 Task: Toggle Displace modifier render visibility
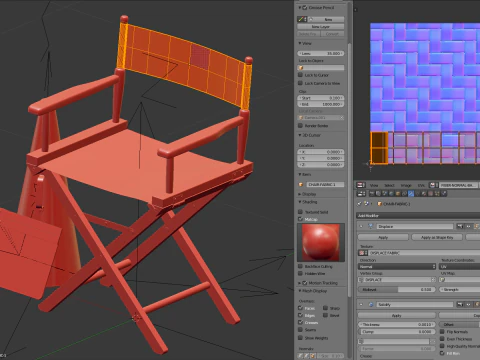(x=460, y=226)
